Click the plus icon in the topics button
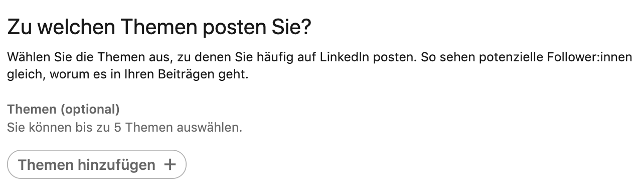The width and height of the screenshot is (644, 196). [171, 164]
